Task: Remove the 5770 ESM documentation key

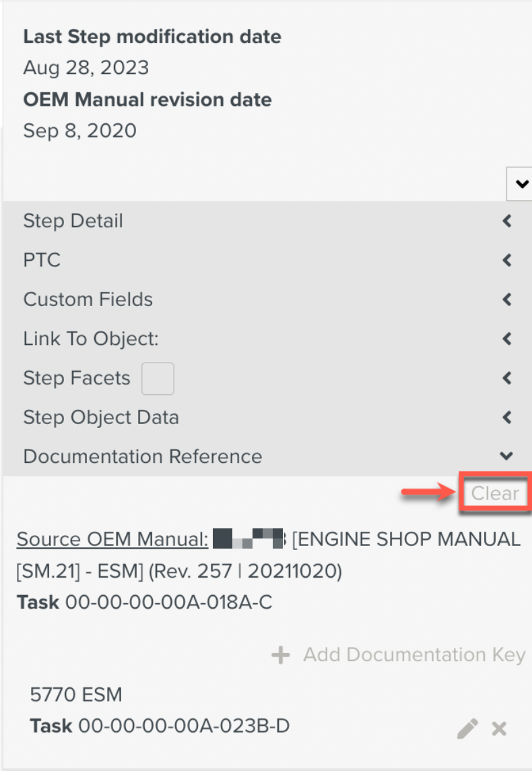Action: click(499, 728)
